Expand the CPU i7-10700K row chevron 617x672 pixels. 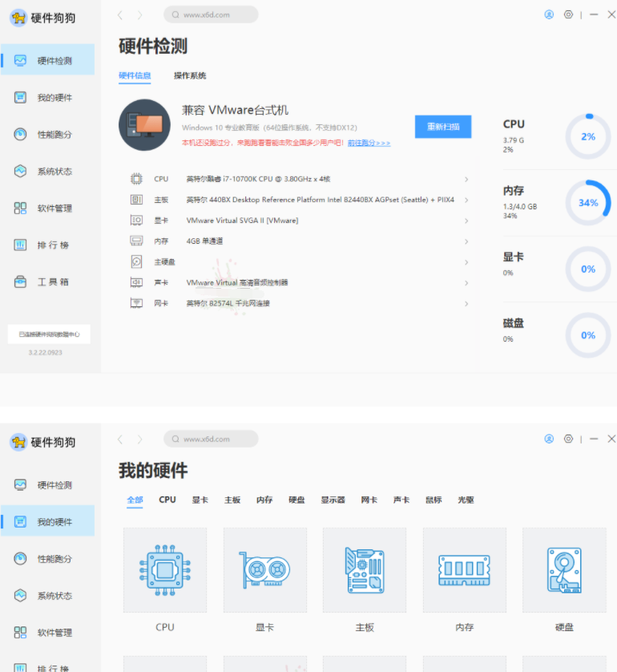(x=466, y=179)
